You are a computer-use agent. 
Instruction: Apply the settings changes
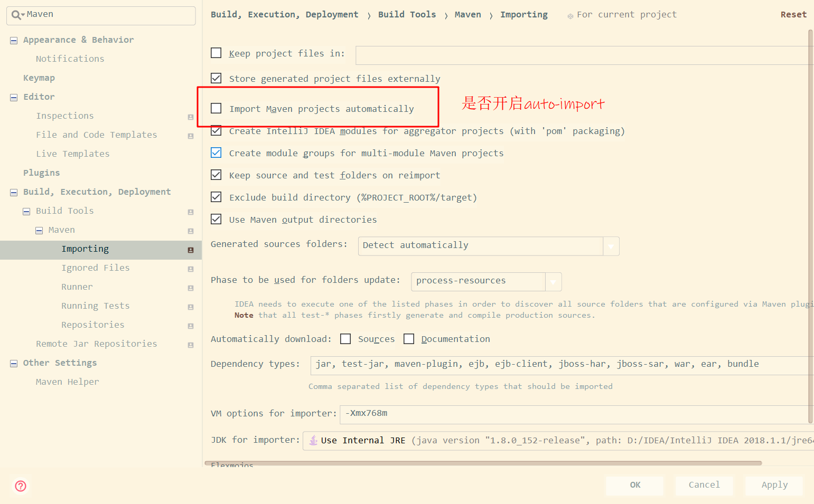[774, 485]
